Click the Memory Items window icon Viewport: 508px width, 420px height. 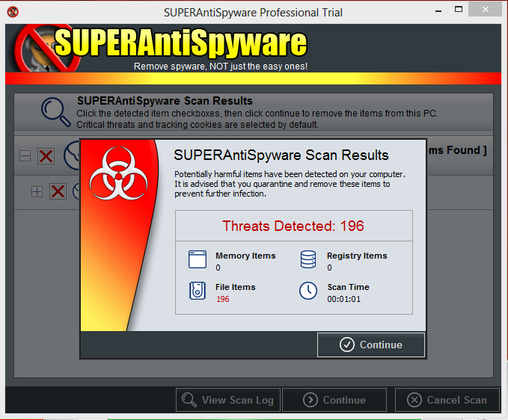[x=198, y=259]
